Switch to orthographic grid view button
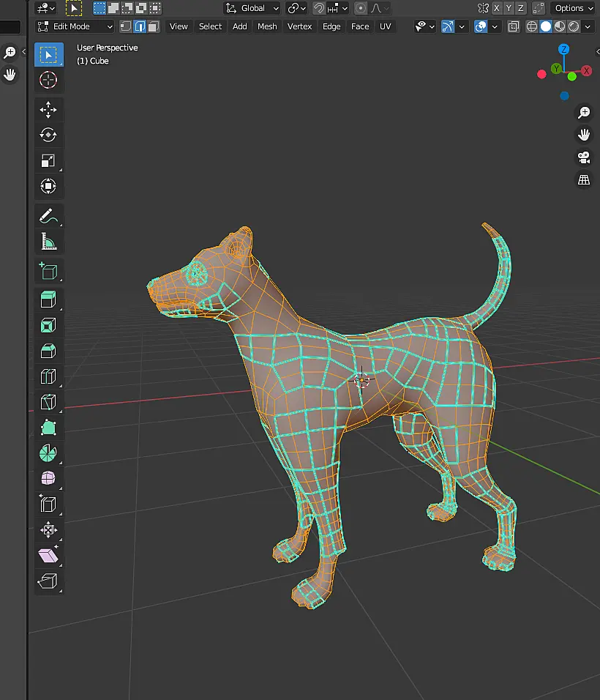This screenshot has height=700, width=600. [x=584, y=180]
